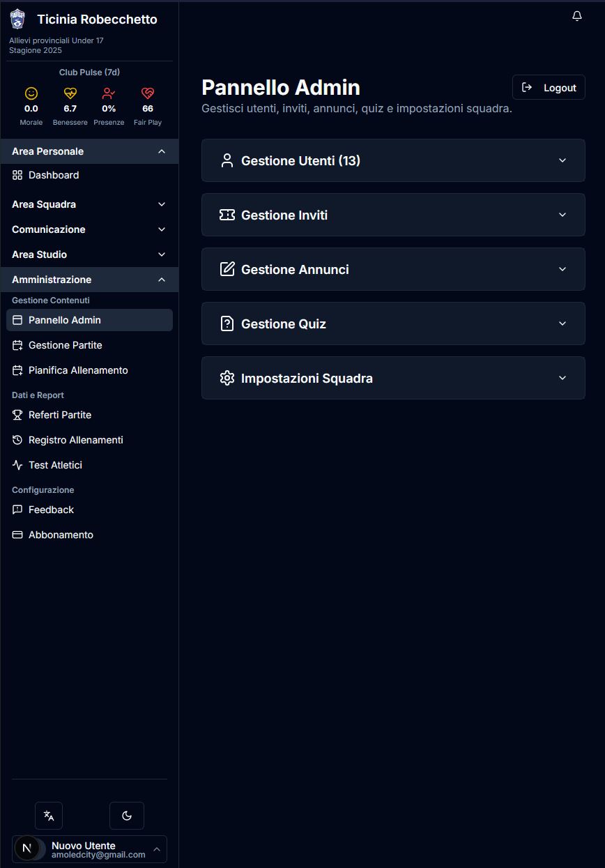Viewport: 605px width, 868px height.
Task: Click the Pannello Admin panel icon
Action: pyautogui.click(x=17, y=319)
